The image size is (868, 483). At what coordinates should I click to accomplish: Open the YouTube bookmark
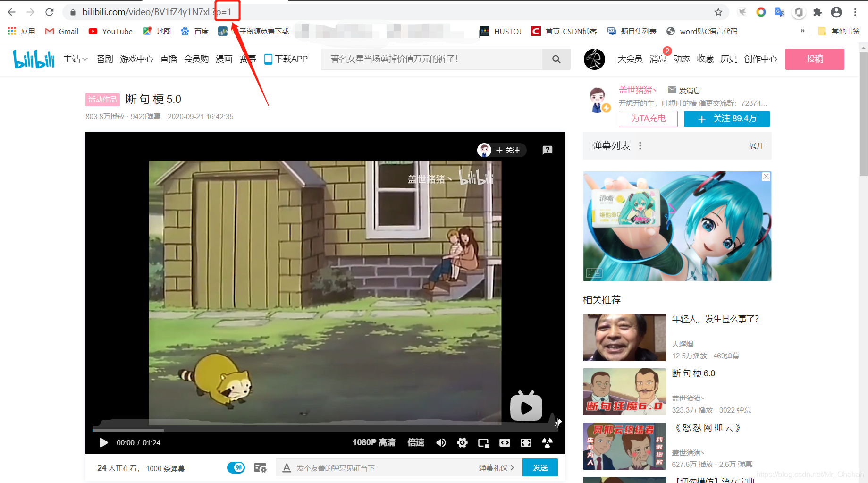click(x=110, y=31)
